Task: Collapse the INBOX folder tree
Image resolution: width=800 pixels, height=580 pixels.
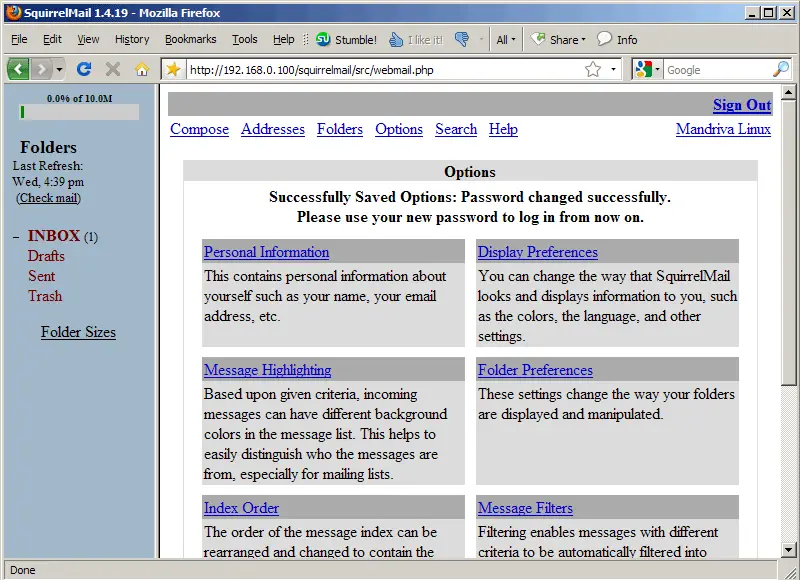Action: pyautogui.click(x=16, y=237)
